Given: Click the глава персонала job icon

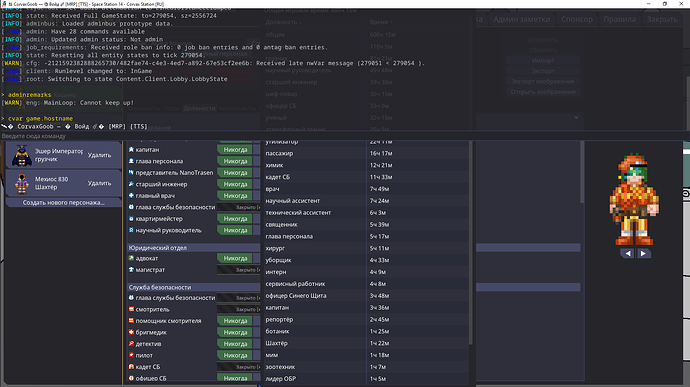Looking at the screenshot, I should (131, 161).
